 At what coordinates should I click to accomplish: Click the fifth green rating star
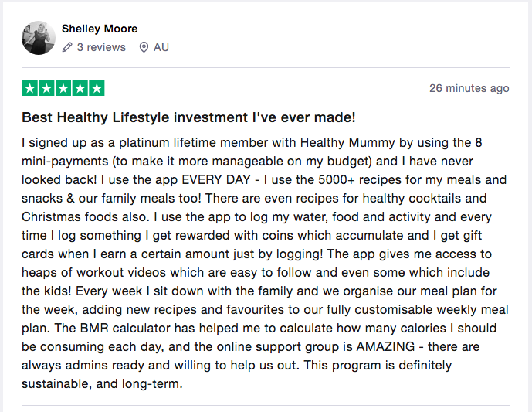coord(97,88)
